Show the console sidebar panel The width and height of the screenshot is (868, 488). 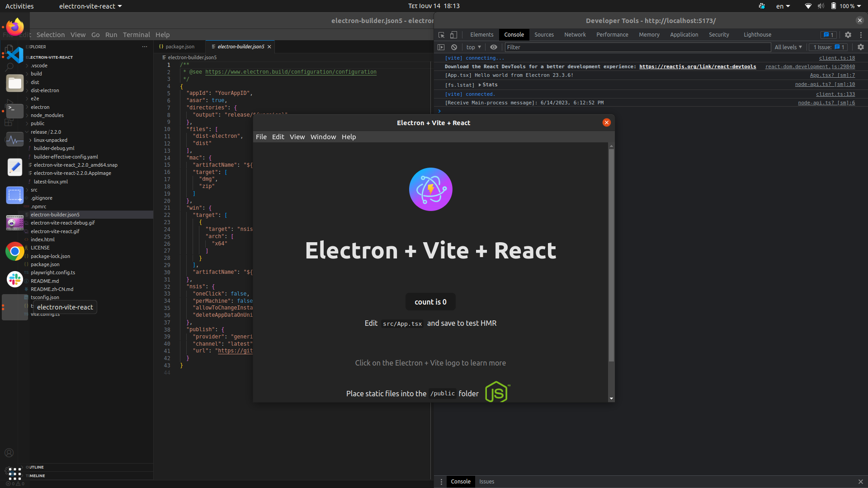tap(441, 47)
